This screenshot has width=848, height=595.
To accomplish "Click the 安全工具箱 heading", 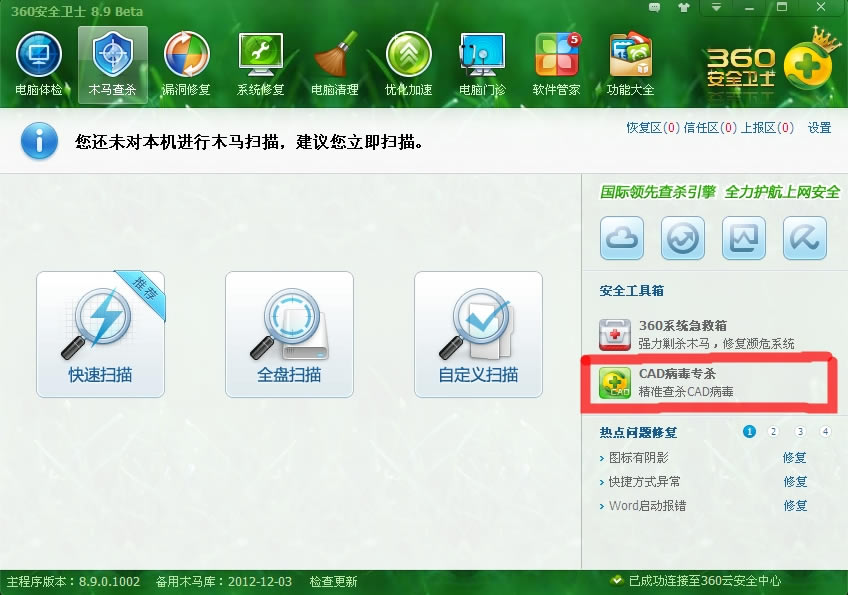I will (x=632, y=290).
